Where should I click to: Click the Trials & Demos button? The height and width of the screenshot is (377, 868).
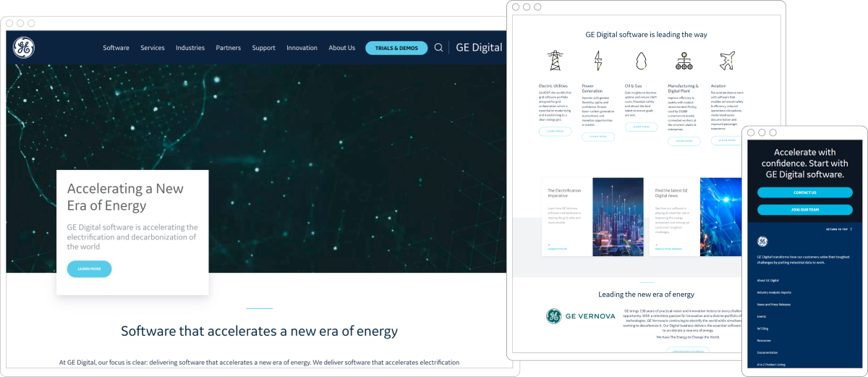396,48
